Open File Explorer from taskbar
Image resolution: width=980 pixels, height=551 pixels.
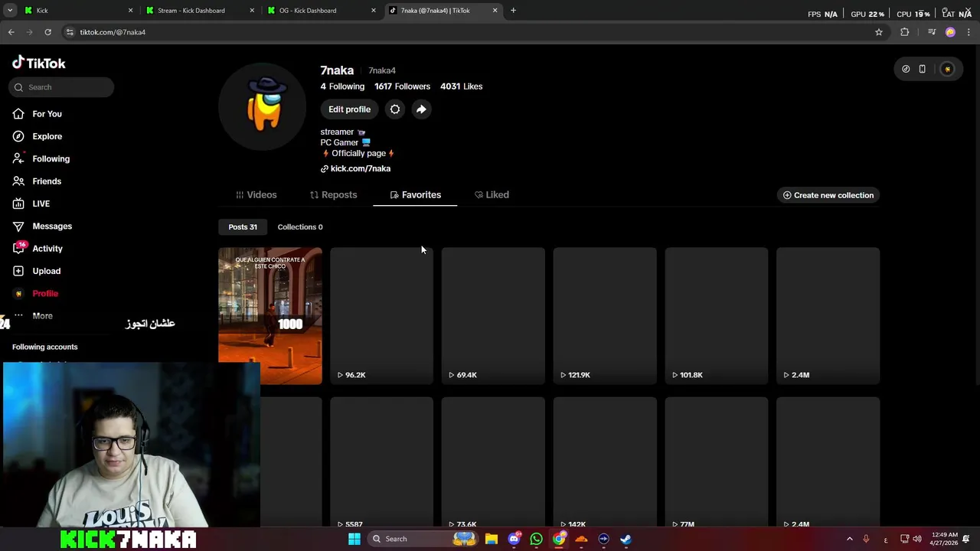click(491, 539)
